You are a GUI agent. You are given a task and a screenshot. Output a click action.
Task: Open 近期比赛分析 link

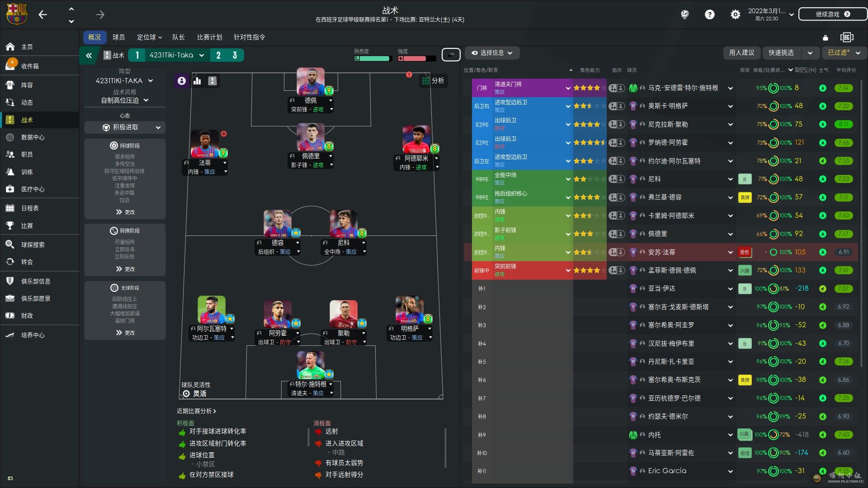(x=196, y=411)
